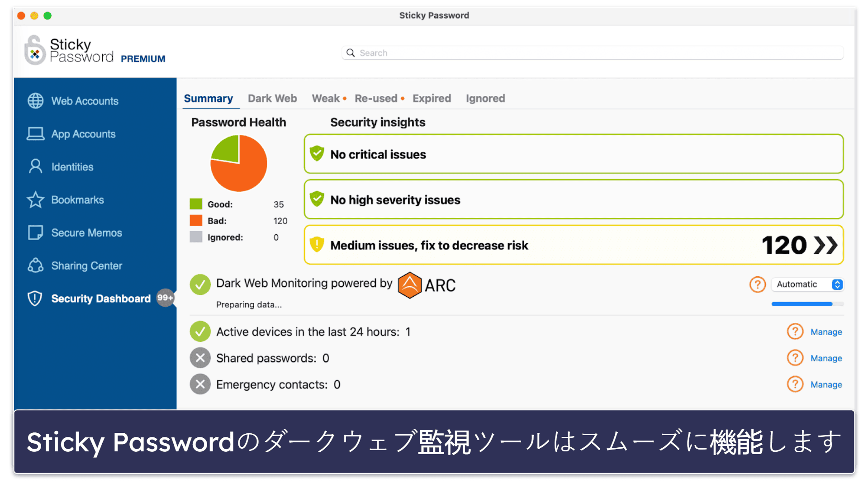Click the PREMIUM label

(x=143, y=59)
